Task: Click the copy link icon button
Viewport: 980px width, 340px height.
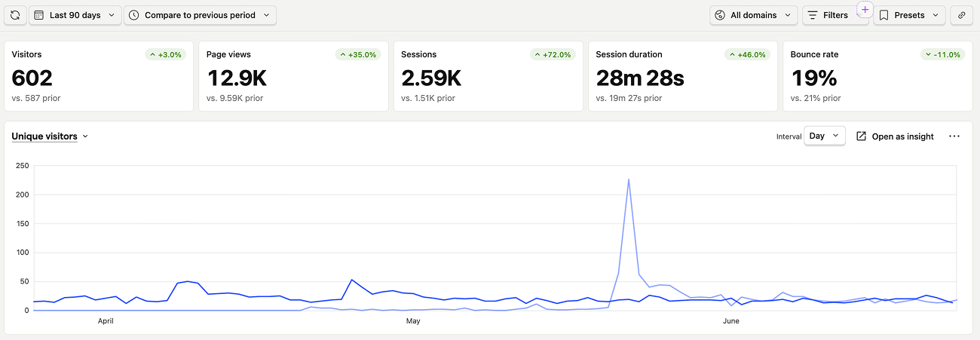Action: [x=961, y=15]
